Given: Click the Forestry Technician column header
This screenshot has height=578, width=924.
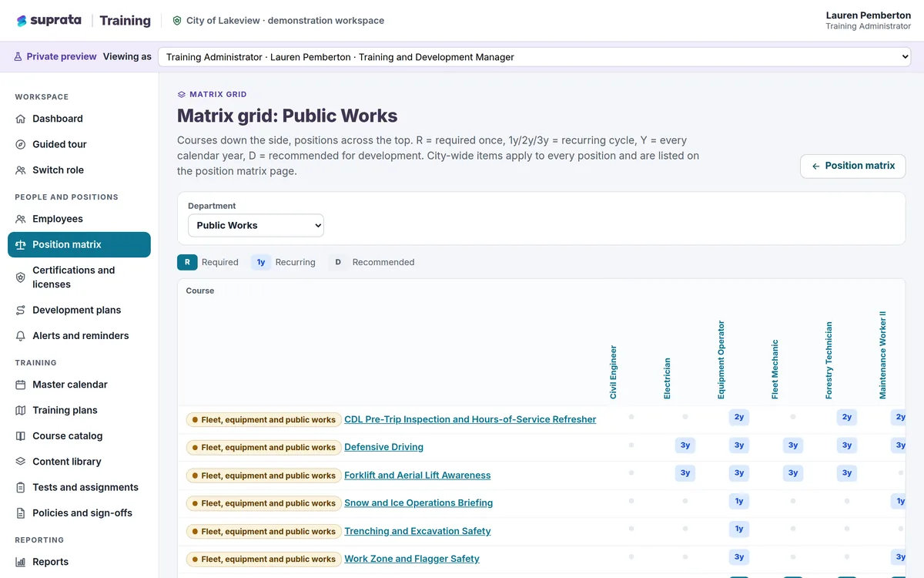Looking at the screenshot, I should coord(829,361).
